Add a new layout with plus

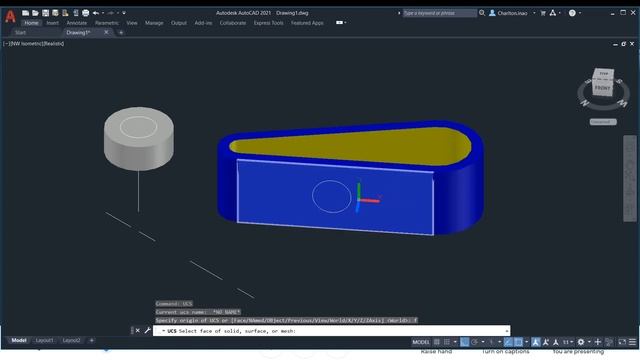tap(91, 340)
